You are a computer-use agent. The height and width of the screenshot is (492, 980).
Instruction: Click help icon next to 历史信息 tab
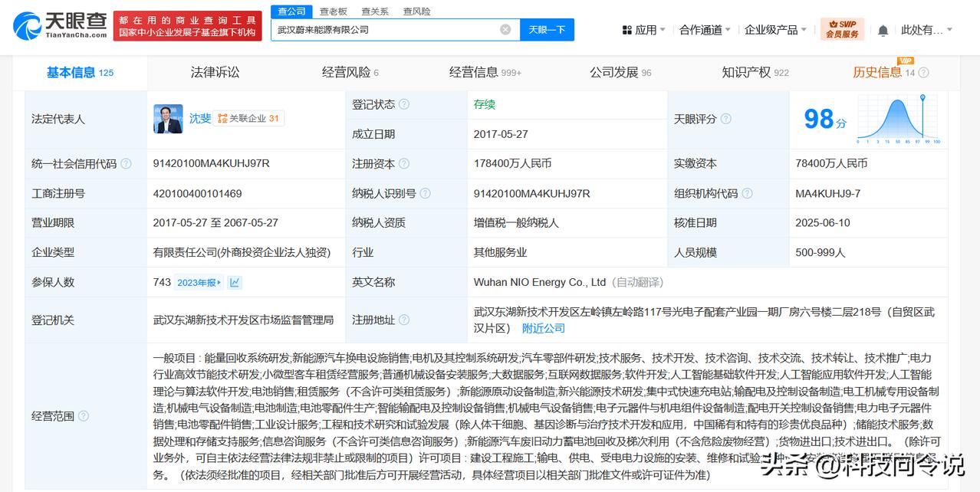(x=923, y=73)
